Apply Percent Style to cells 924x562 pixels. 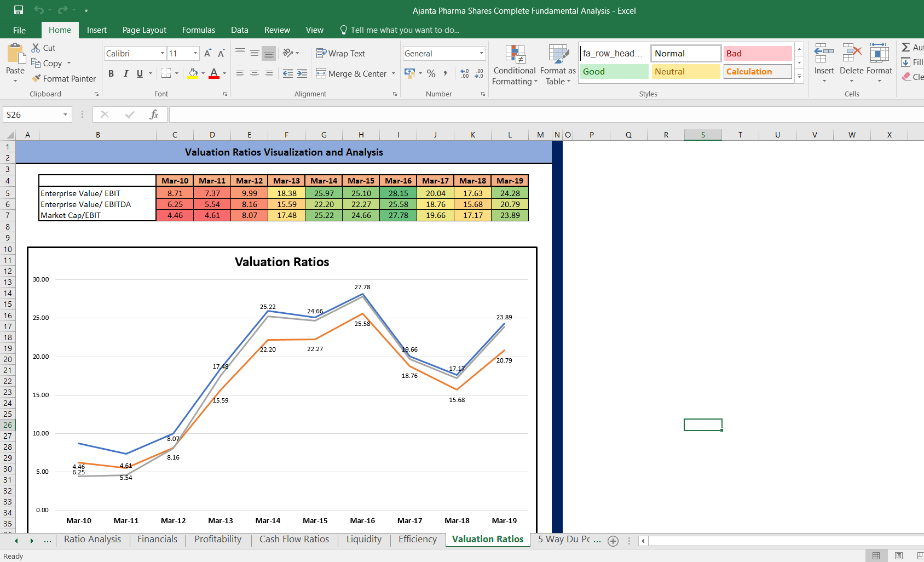pos(431,73)
